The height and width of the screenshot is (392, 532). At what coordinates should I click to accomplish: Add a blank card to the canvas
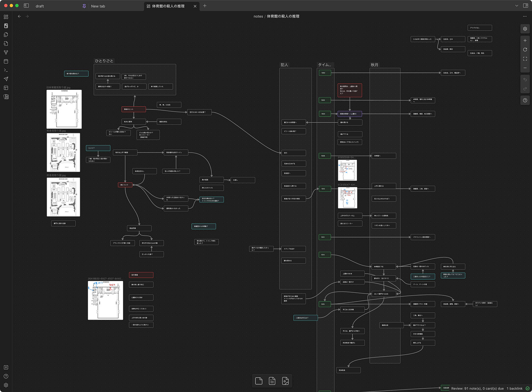pos(259,381)
